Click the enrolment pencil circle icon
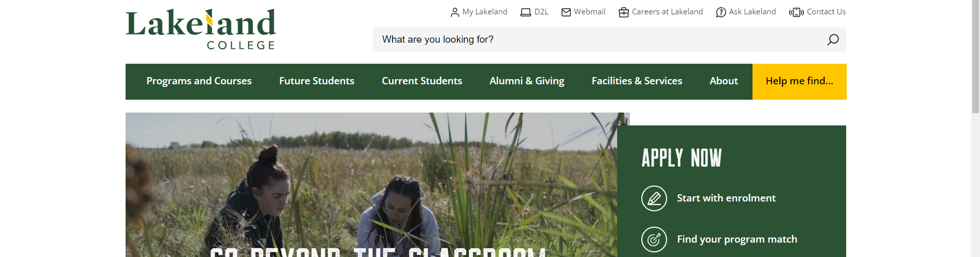 coord(654,198)
